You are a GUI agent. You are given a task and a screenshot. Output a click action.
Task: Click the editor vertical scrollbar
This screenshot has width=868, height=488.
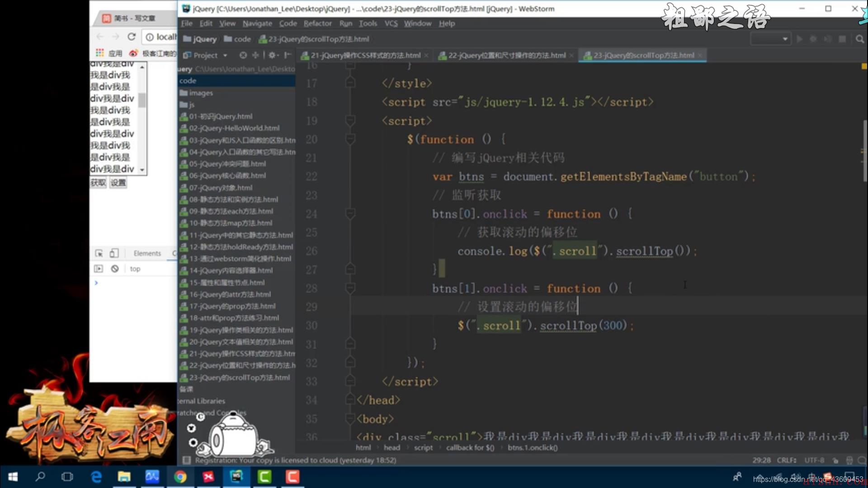click(x=865, y=151)
